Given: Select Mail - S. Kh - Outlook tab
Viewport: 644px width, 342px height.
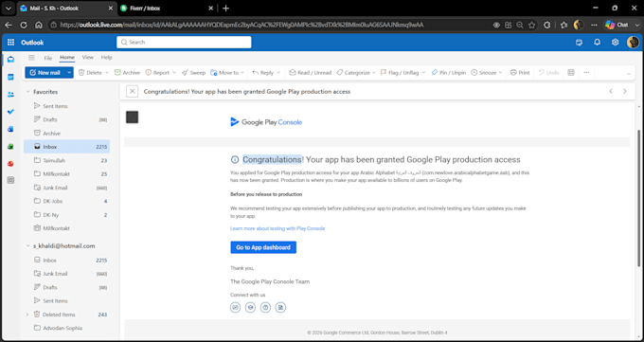Looking at the screenshot, I should pos(67,9).
